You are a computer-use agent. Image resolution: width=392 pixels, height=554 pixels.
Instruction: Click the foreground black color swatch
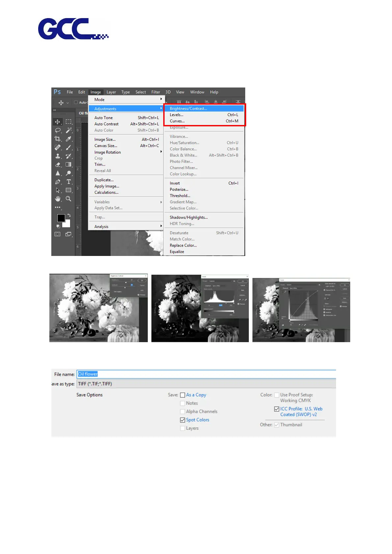(61, 217)
